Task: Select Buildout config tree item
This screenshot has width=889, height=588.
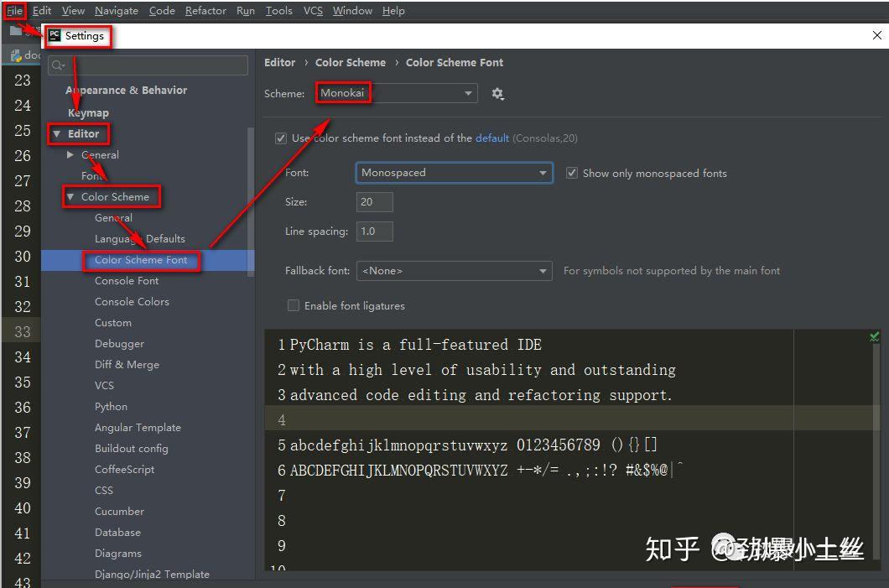Action: tap(131, 449)
